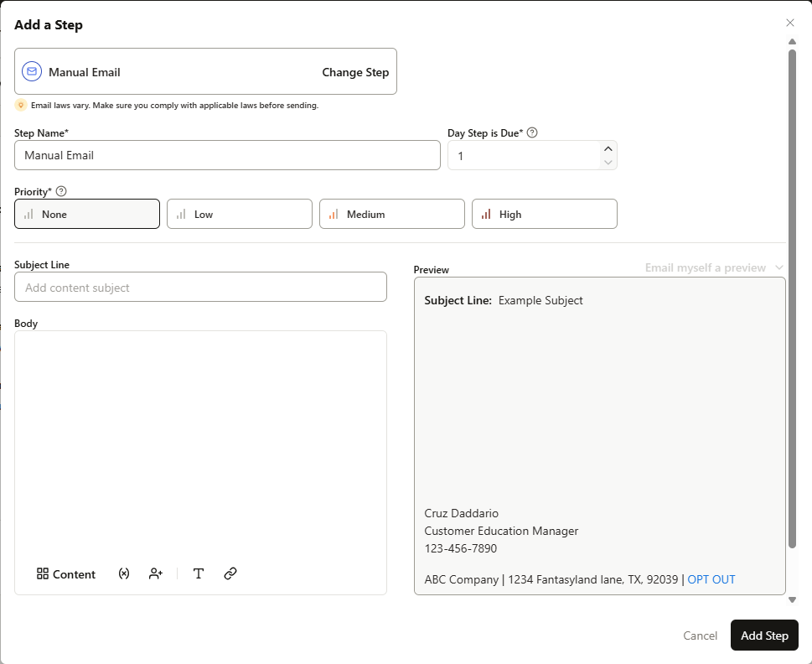Click the OPT OUT link in the preview
812x664 pixels.
coord(710,579)
